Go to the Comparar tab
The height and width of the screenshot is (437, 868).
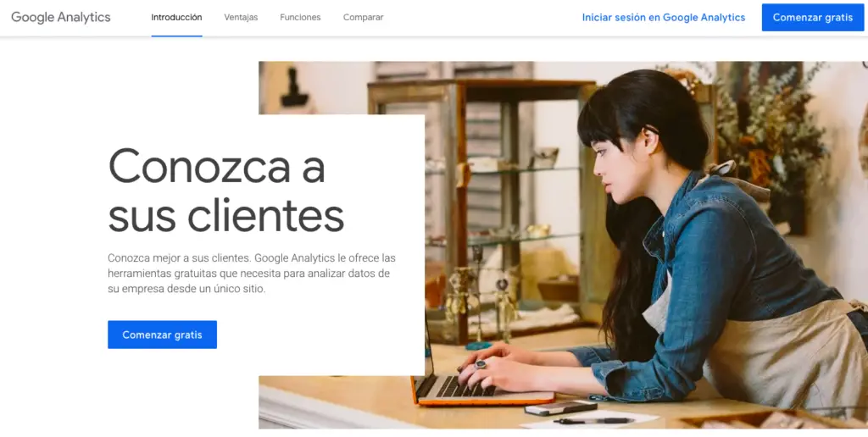click(363, 17)
